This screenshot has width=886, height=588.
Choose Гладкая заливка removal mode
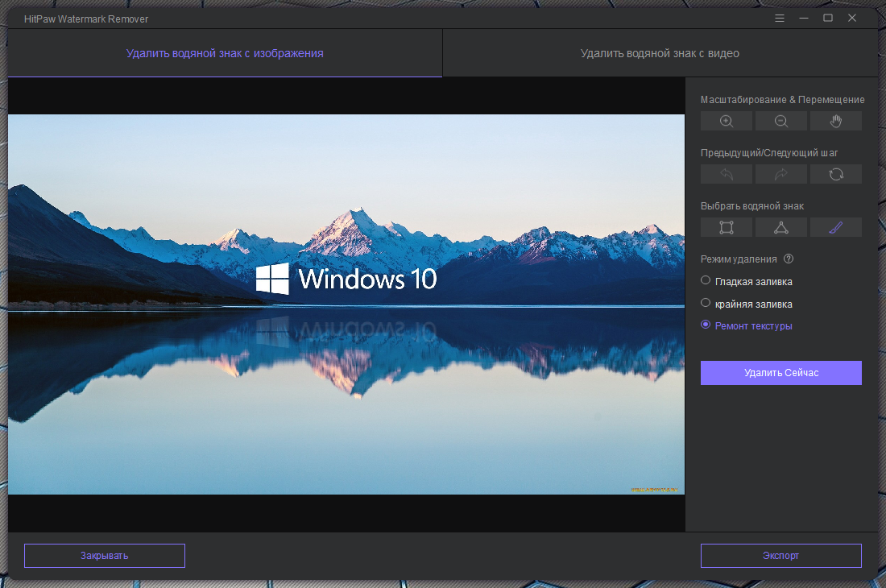tap(747, 281)
